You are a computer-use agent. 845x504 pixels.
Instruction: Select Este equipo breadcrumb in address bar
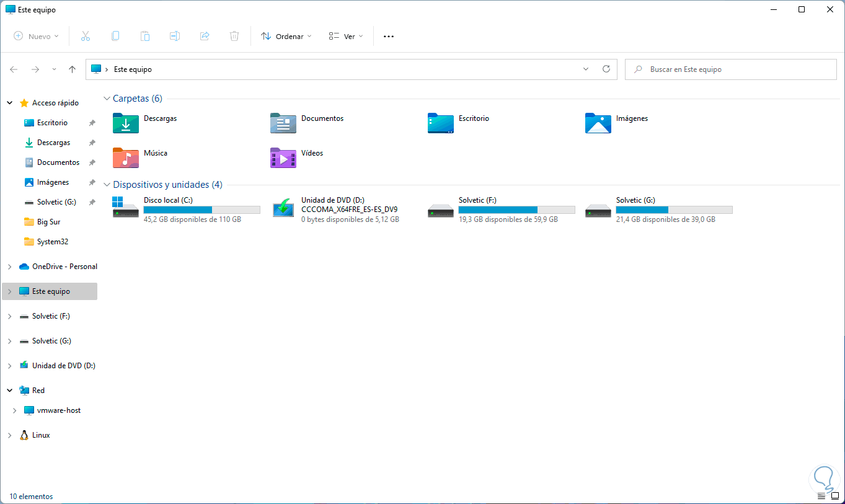pyautogui.click(x=133, y=69)
